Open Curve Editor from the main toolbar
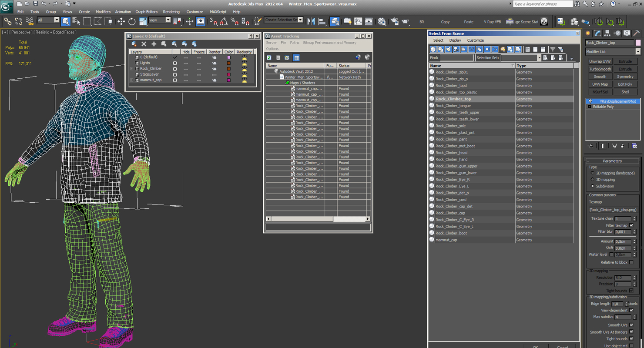The width and height of the screenshot is (644, 348). 358,21
